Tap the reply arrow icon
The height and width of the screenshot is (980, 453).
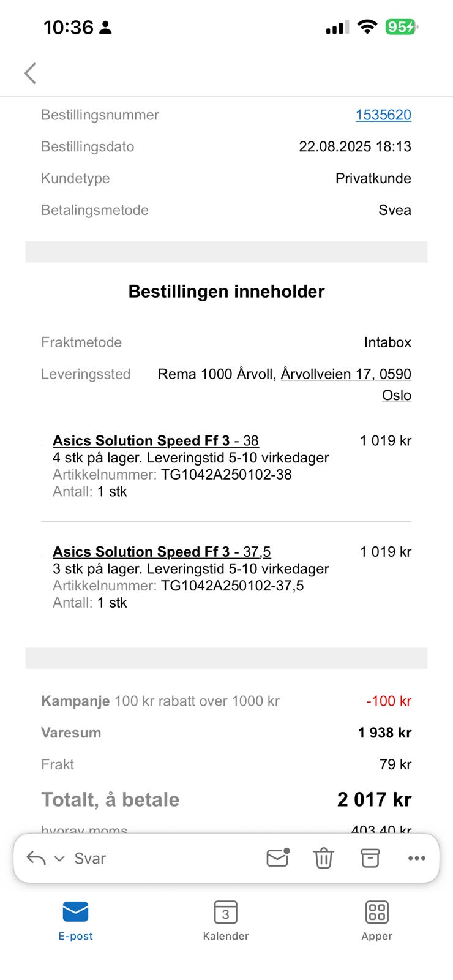pos(36,858)
